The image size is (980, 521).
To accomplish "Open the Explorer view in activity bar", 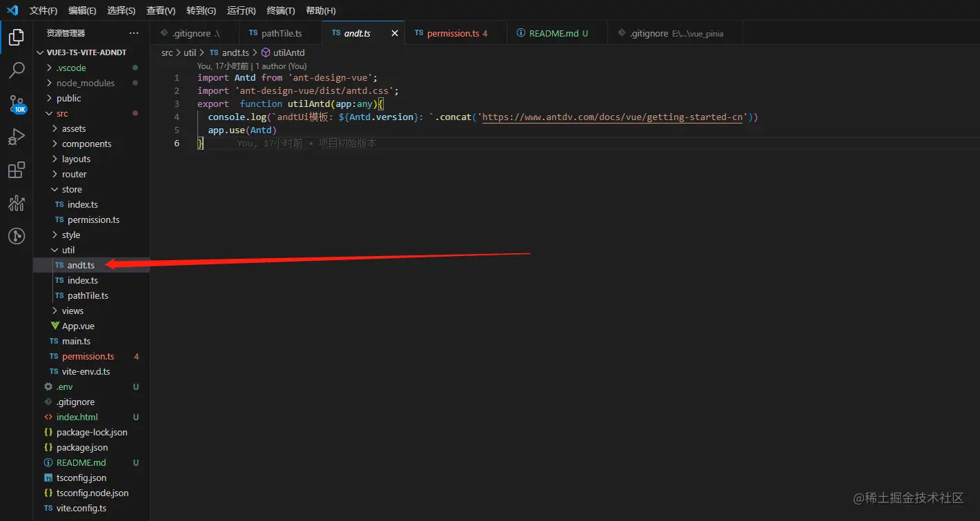I will coord(17,37).
